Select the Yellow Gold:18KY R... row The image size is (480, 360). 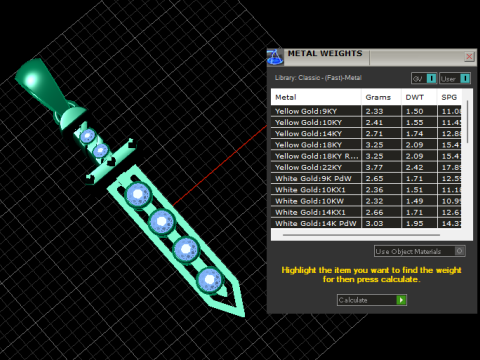pyautogui.click(x=366, y=156)
